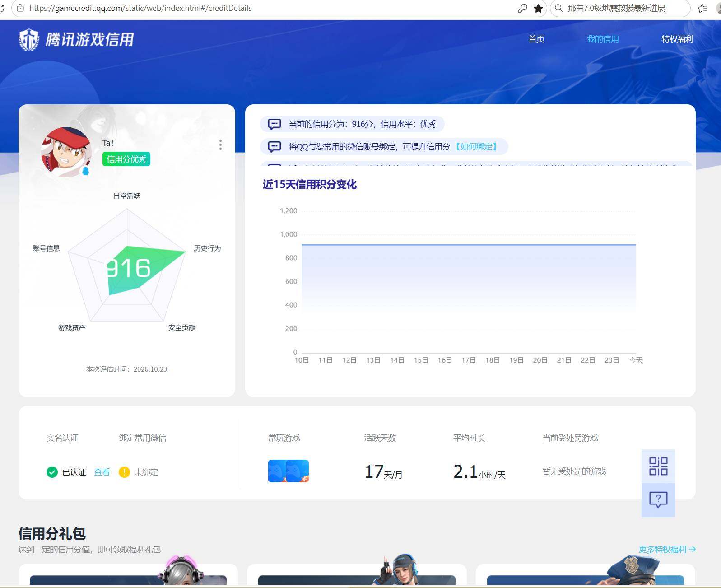The width and height of the screenshot is (721, 588).
Task: Click the 10日 label on chart axis
Action: (x=302, y=360)
